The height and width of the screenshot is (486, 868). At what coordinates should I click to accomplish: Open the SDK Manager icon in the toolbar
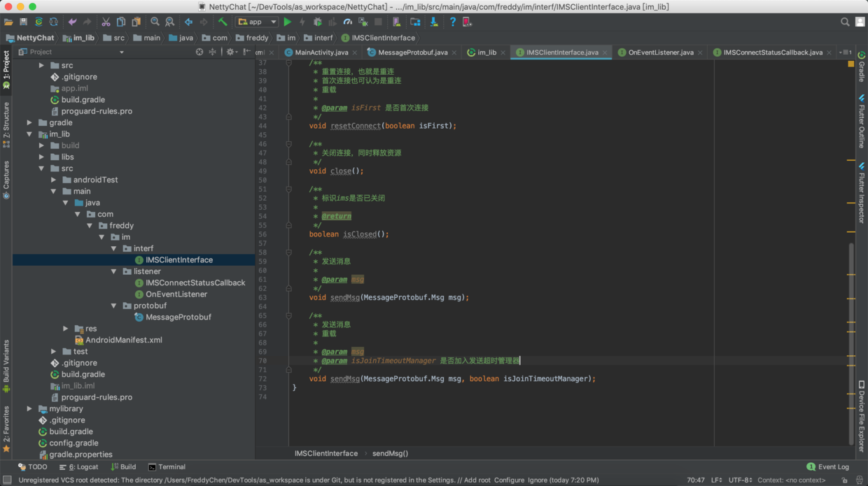[433, 22]
